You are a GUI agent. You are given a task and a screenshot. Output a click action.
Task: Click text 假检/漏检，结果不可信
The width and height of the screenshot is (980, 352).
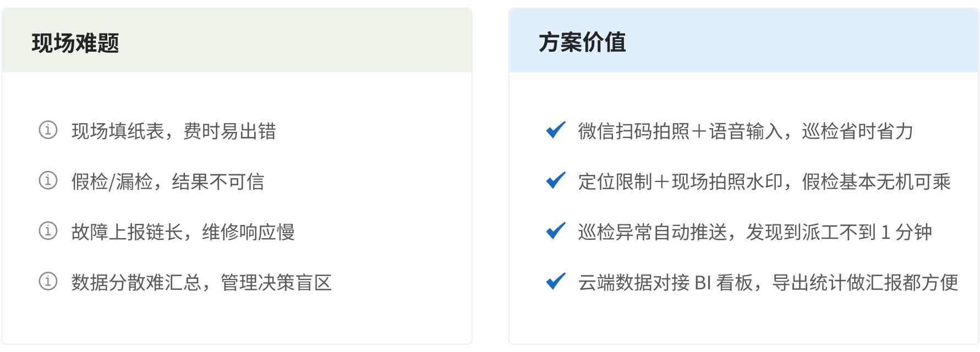(x=168, y=182)
